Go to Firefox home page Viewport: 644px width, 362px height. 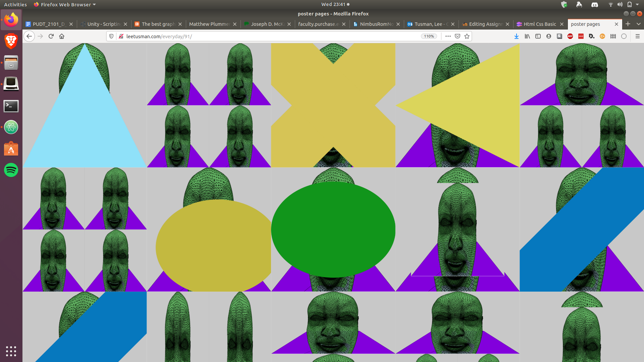click(x=62, y=36)
